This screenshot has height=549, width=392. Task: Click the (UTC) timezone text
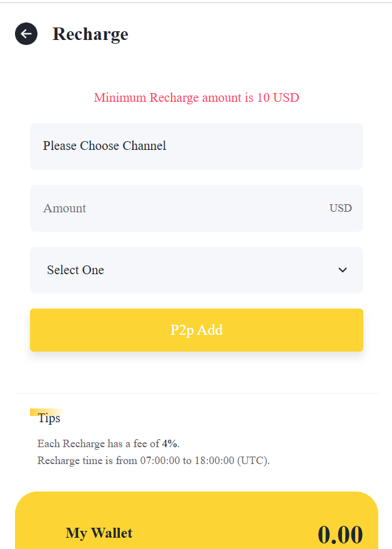(253, 461)
